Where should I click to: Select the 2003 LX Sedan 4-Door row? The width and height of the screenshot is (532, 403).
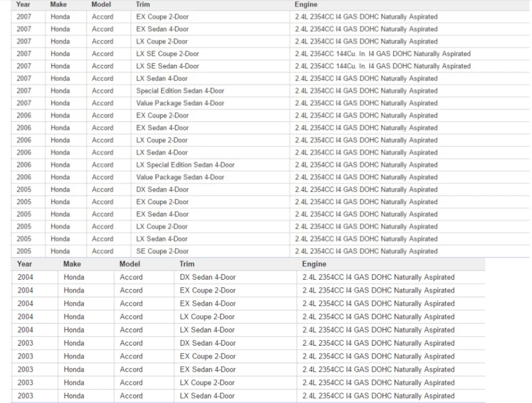tap(248, 396)
